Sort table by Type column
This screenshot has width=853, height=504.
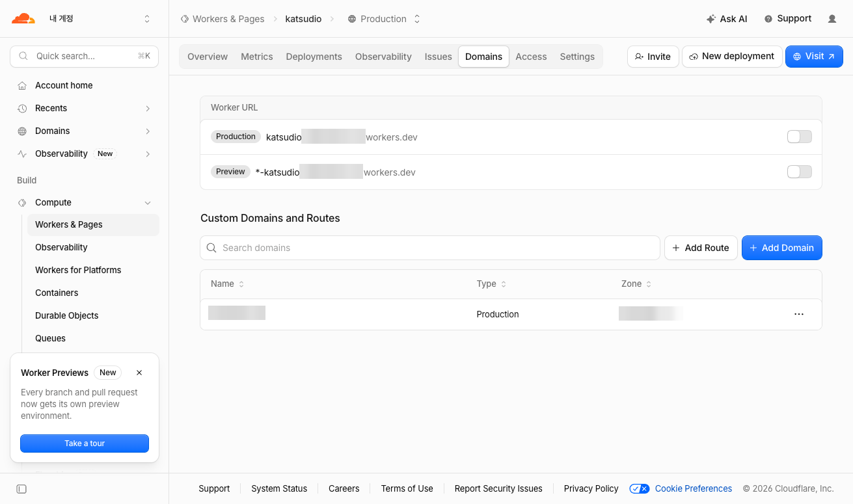click(491, 284)
